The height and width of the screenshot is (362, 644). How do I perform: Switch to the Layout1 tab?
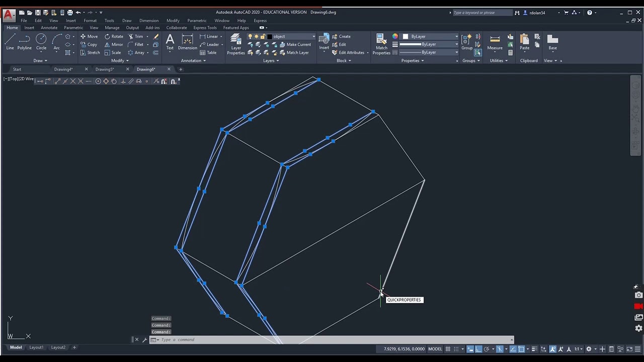(36, 347)
